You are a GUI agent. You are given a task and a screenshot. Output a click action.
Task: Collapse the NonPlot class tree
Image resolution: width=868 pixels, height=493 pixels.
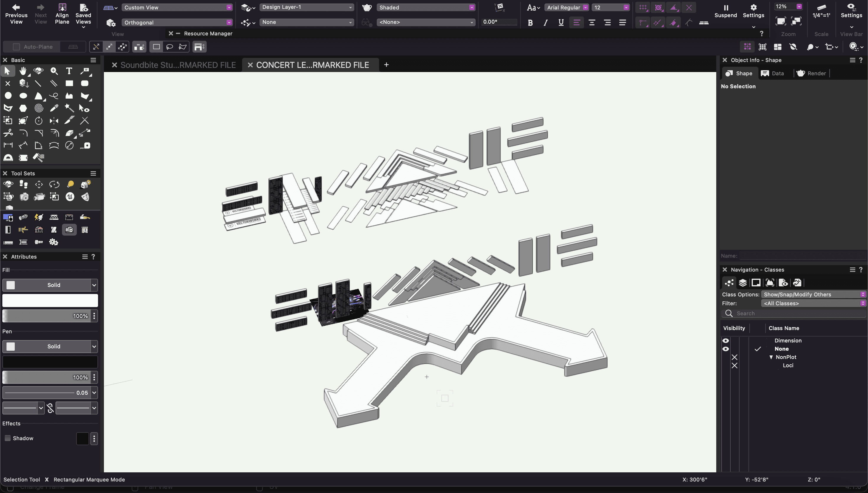point(771,357)
